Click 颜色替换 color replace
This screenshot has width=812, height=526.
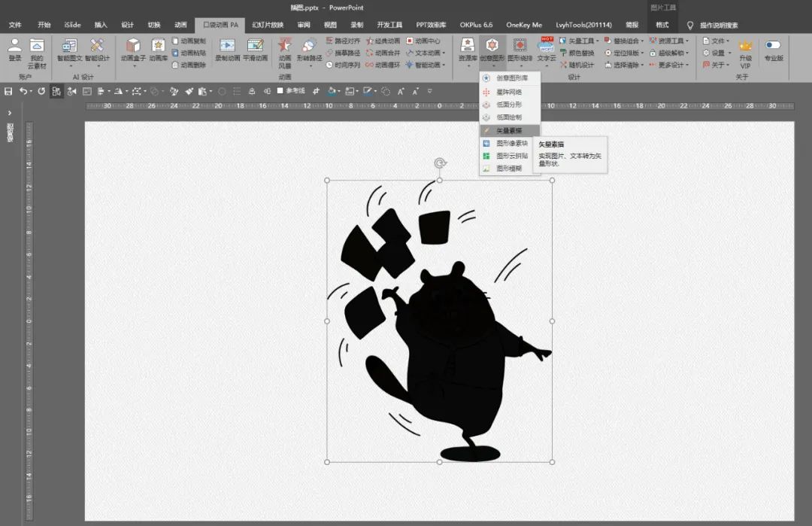pyautogui.click(x=577, y=53)
